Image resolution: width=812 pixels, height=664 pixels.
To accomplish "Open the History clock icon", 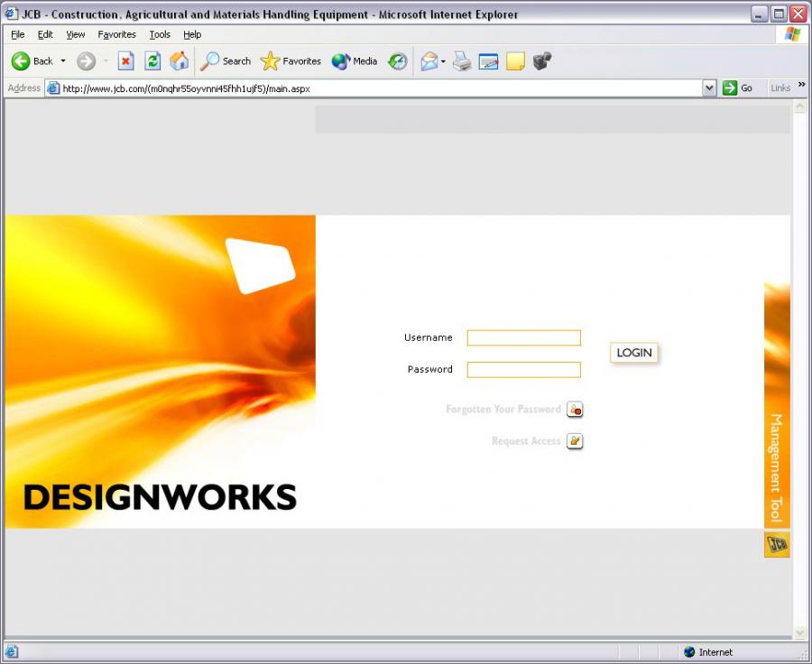I will point(398,61).
